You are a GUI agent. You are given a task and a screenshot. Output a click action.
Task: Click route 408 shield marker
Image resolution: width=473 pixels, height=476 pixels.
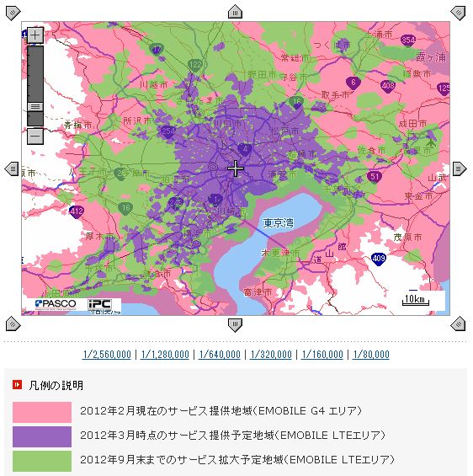click(x=388, y=86)
